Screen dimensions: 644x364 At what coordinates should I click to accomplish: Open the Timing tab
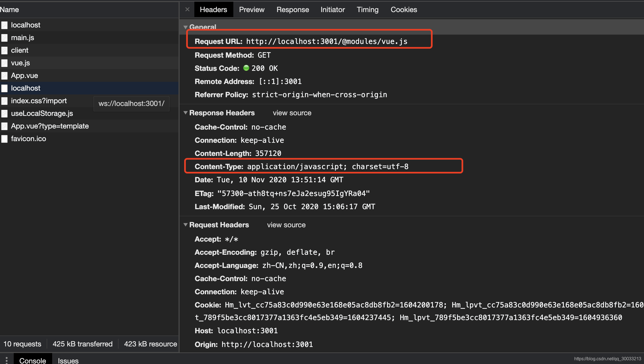click(367, 10)
